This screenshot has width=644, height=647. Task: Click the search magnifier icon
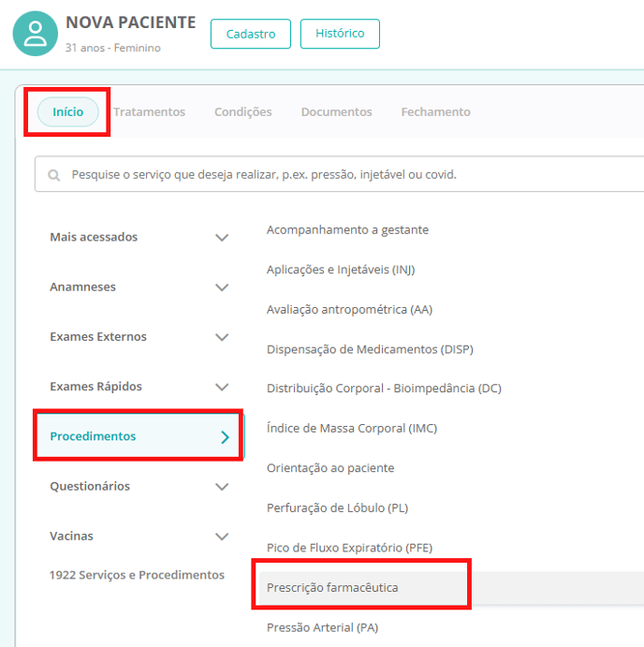tap(54, 175)
